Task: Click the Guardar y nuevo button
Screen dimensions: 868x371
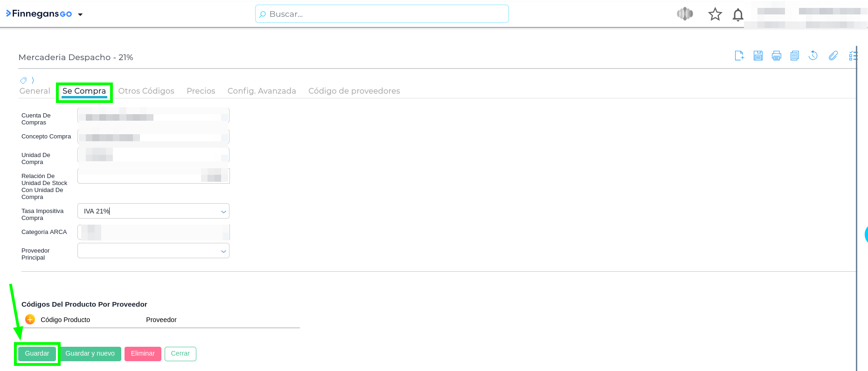Action: point(90,354)
